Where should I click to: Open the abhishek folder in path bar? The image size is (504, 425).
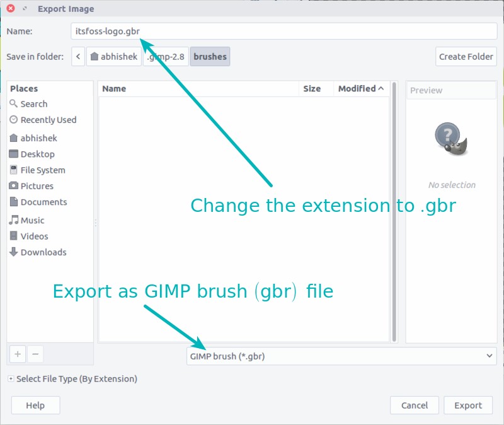point(114,57)
